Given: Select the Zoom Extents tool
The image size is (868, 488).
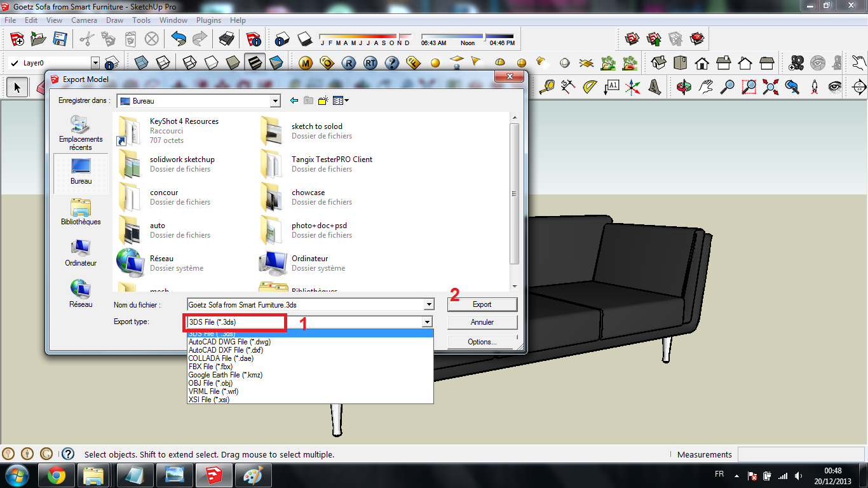Looking at the screenshot, I should (771, 86).
